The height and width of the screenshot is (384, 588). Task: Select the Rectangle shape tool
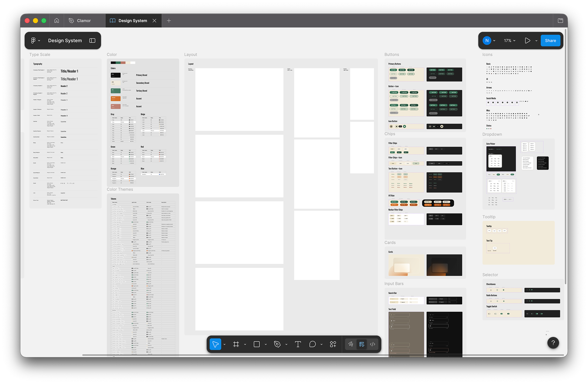(x=257, y=344)
